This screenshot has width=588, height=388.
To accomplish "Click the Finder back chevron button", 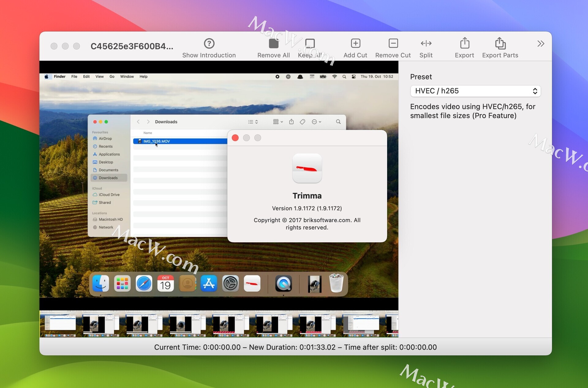I will (x=138, y=122).
